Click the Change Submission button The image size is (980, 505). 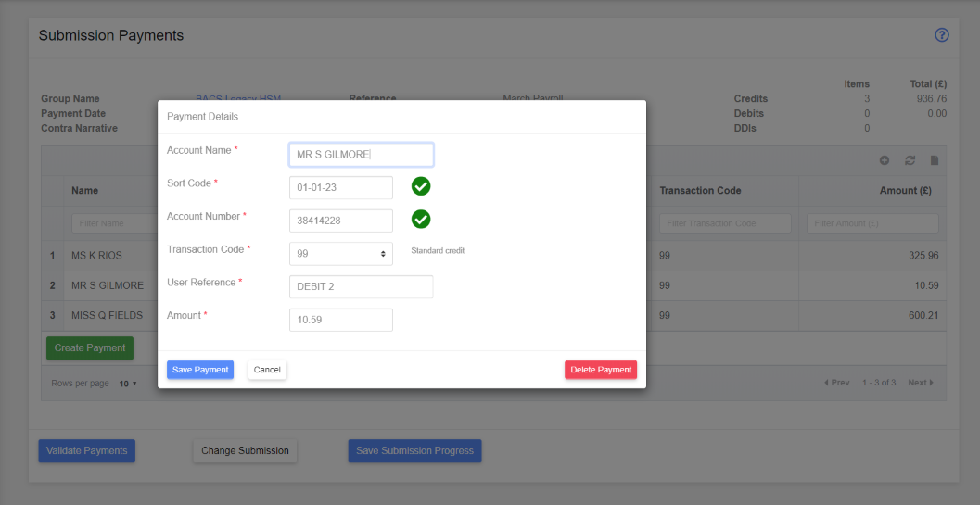click(245, 450)
